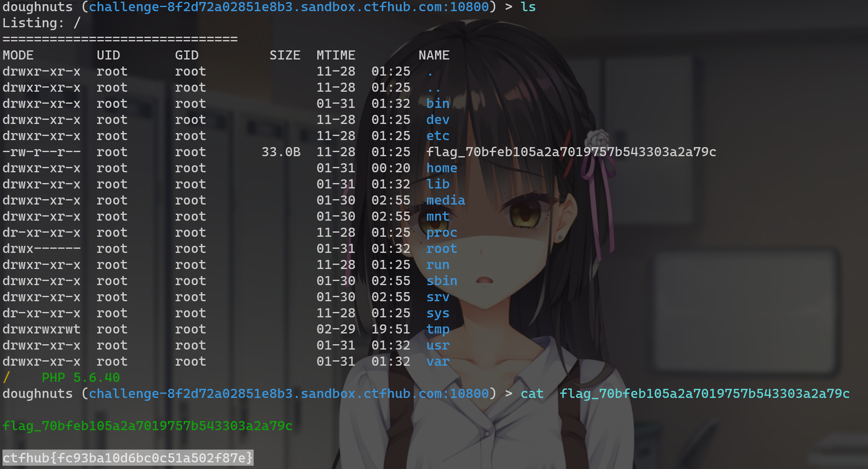Click the 'Listing: /' header line
This screenshot has width=868, height=469.
click(41, 23)
